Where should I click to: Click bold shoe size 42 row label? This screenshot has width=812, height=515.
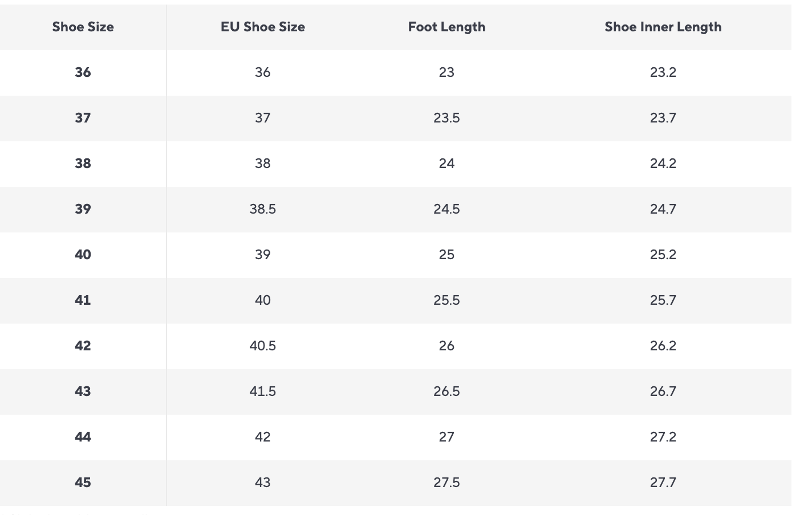tap(83, 346)
